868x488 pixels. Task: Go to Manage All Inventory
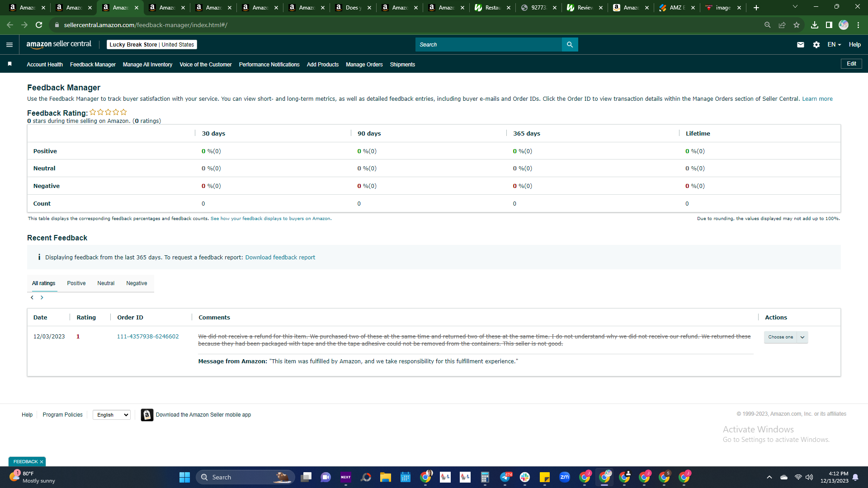click(147, 65)
